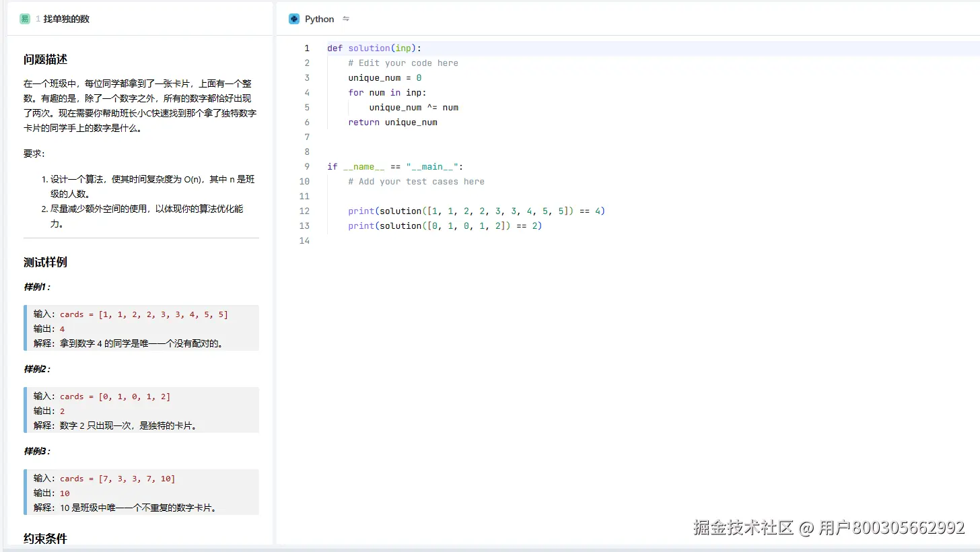Click the 测试样例 heading
Viewport: 980px width, 552px height.
46,262
